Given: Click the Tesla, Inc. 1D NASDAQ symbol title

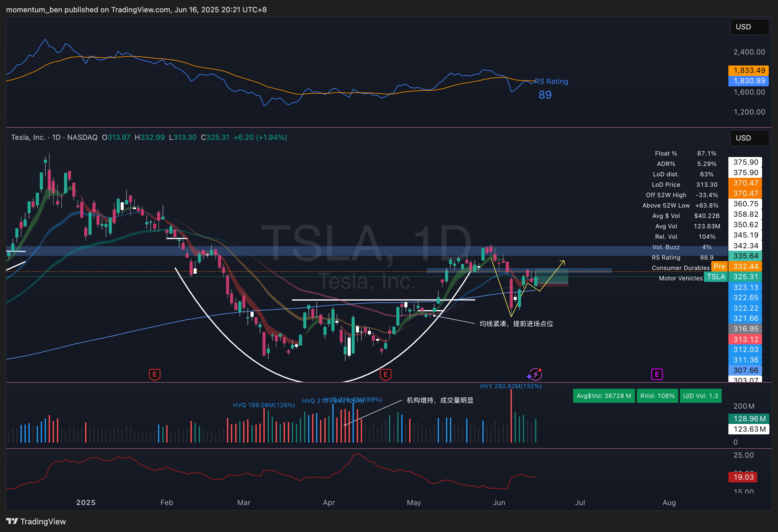Looking at the screenshot, I should pyautogui.click(x=54, y=137).
